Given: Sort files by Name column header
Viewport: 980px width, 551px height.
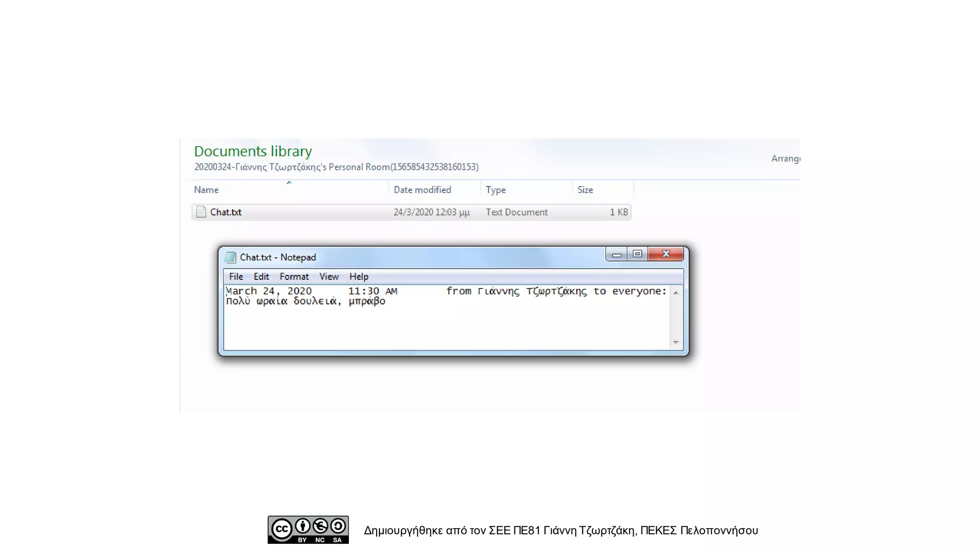Looking at the screenshot, I should coord(206,190).
